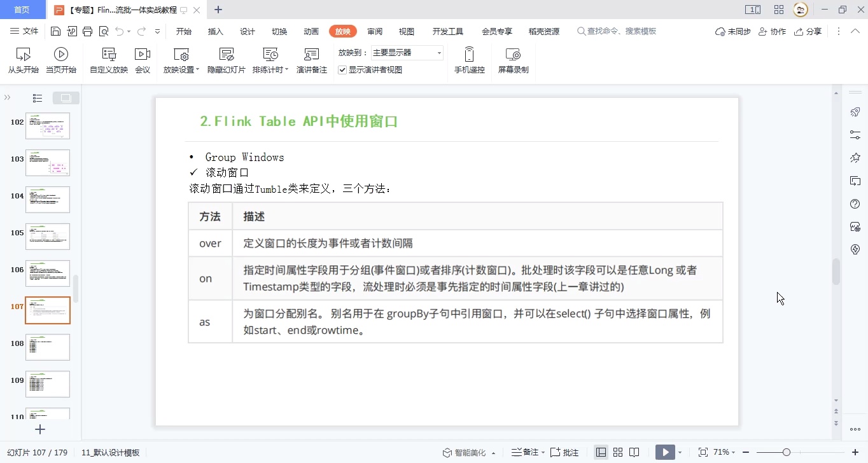
Task: Select the 从头开始 slideshow icon
Action: (23, 60)
